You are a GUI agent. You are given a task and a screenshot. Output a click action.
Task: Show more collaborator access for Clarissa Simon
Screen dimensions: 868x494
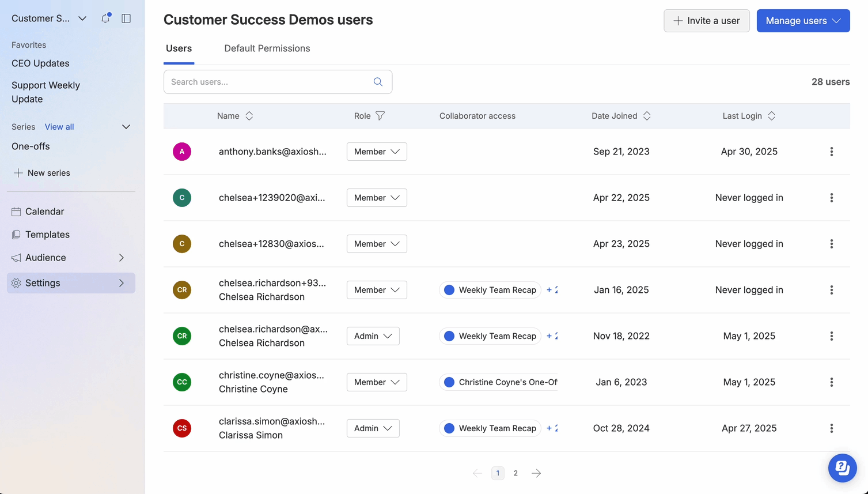[x=552, y=428]
